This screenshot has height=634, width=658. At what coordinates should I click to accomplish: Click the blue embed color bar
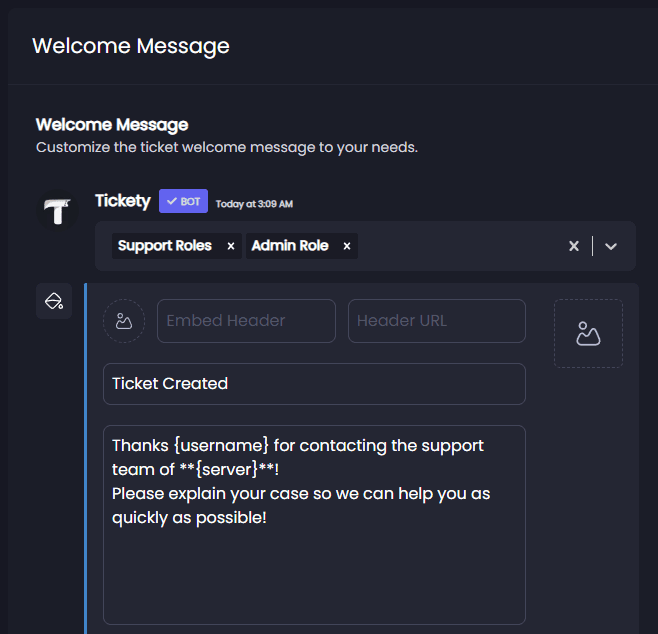coord(86,459)
